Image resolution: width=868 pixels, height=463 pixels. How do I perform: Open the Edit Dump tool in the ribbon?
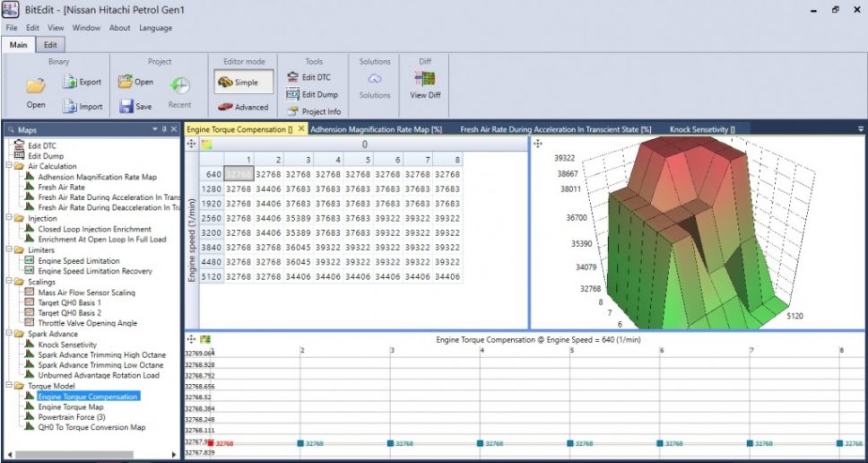click(x=293, y=94)
